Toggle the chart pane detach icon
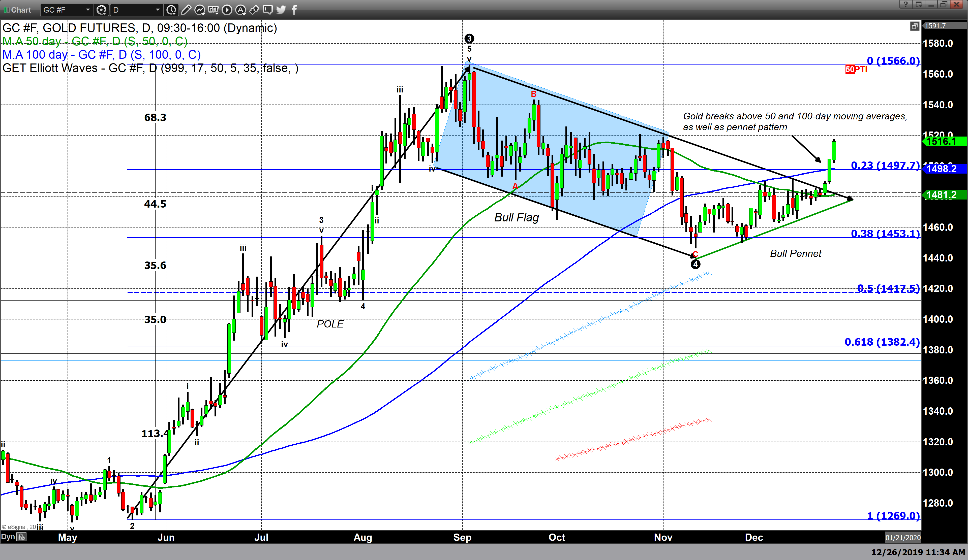 [x=914, y=26]
